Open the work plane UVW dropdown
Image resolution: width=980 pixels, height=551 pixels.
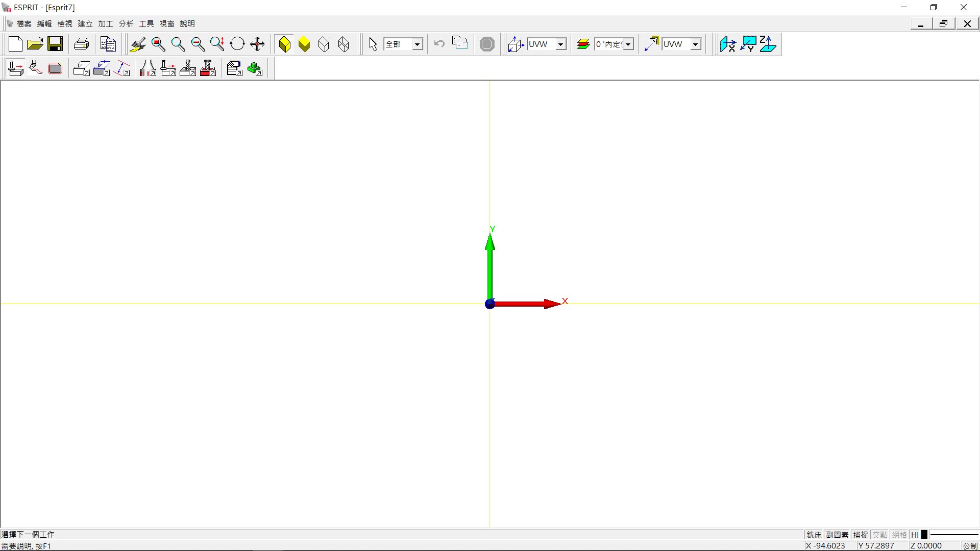click(560, 44)
